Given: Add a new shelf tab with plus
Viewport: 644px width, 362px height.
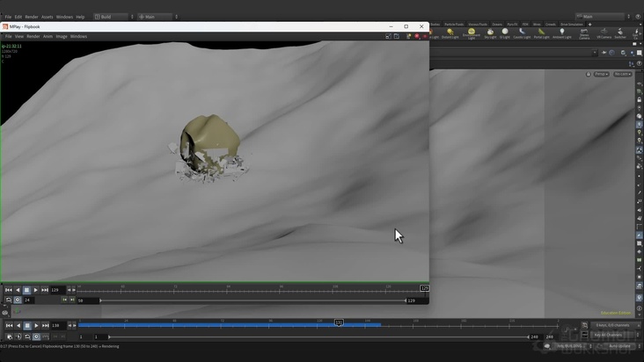Looking at the screenshot, I should [x=589, y=25].
